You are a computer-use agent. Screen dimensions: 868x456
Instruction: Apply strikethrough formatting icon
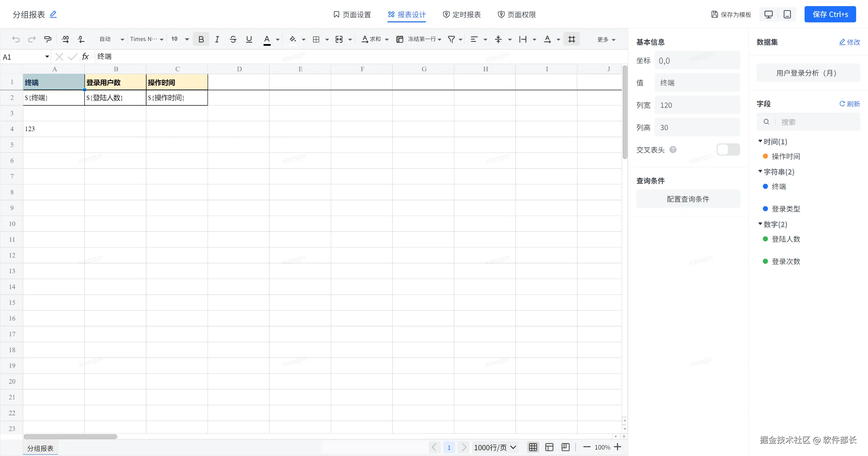tap(233, 39)
